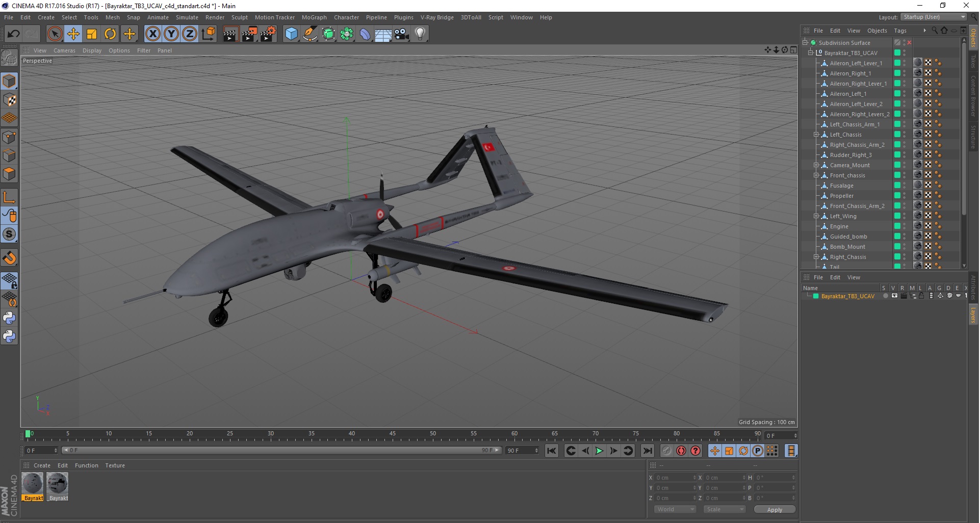Switch to Points mode
Viewport: 980px width, 523px height.
(x=9, y=137)
